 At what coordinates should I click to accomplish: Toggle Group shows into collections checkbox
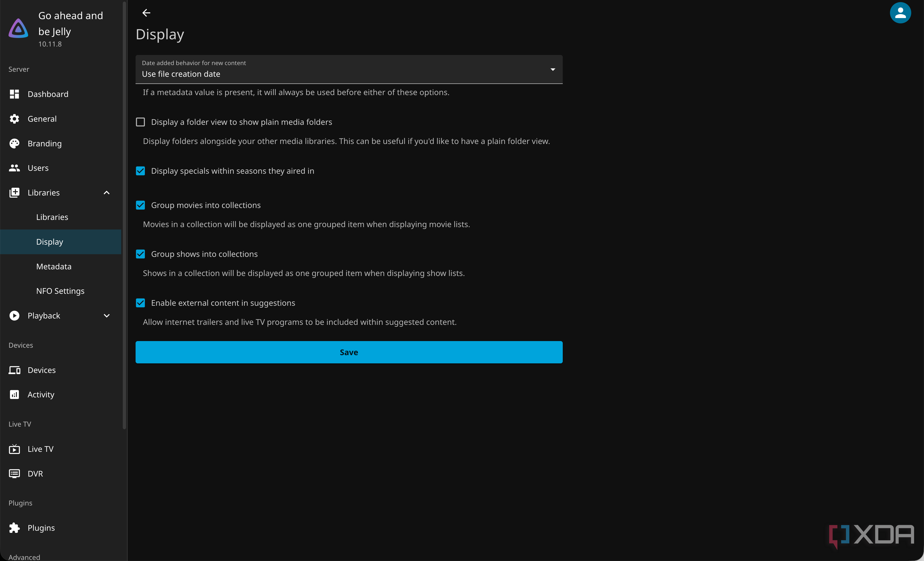[x=140, y=254]
